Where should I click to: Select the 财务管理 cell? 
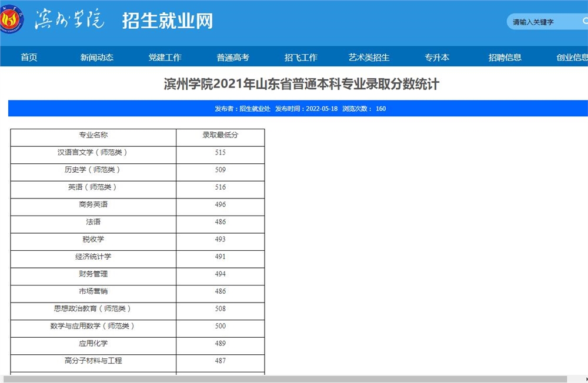[93, 277]
